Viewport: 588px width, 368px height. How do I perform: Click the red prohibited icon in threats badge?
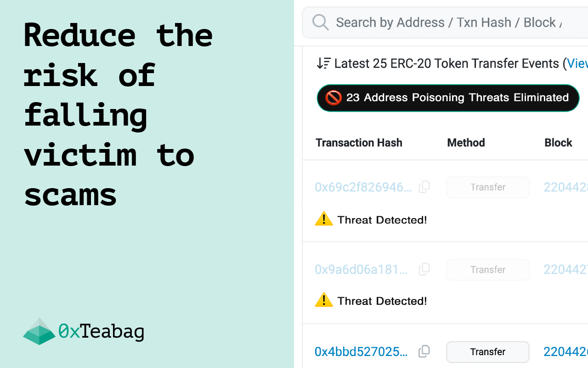click(x=334, y=98)
